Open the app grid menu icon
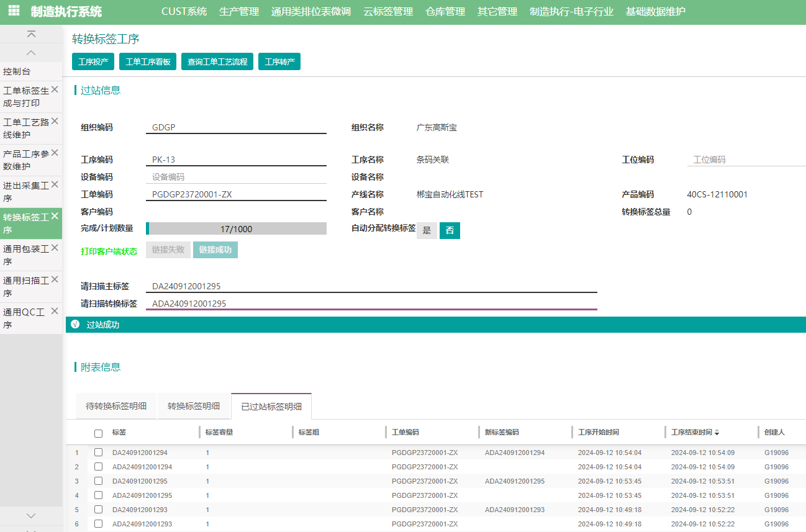The width and height of the screenshot is (806, 532). tap(14, 11)
